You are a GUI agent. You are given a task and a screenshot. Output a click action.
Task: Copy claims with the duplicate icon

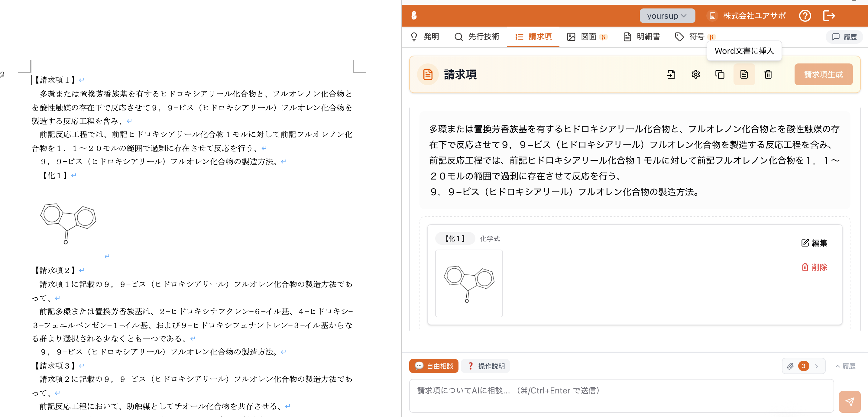(720, 74)
